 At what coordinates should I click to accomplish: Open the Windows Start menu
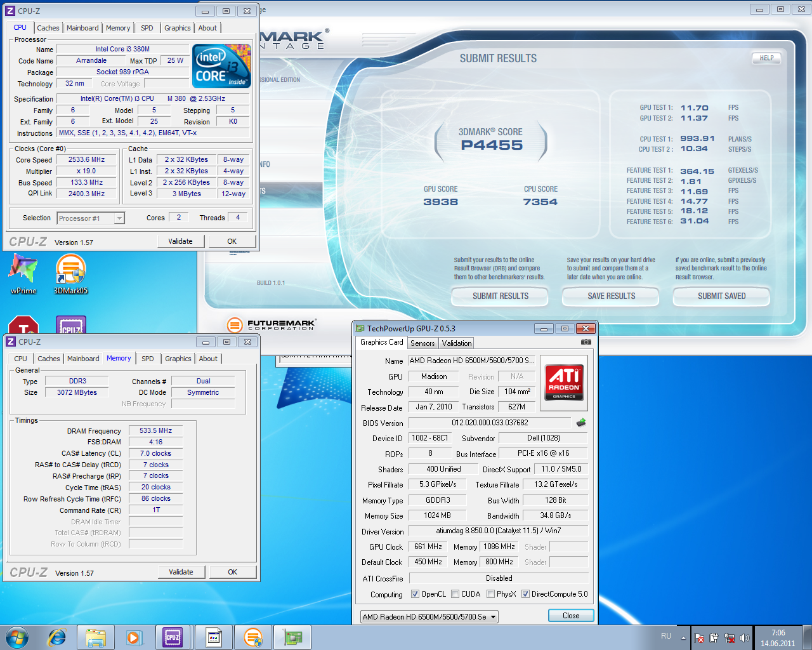(x=17, y=637)
